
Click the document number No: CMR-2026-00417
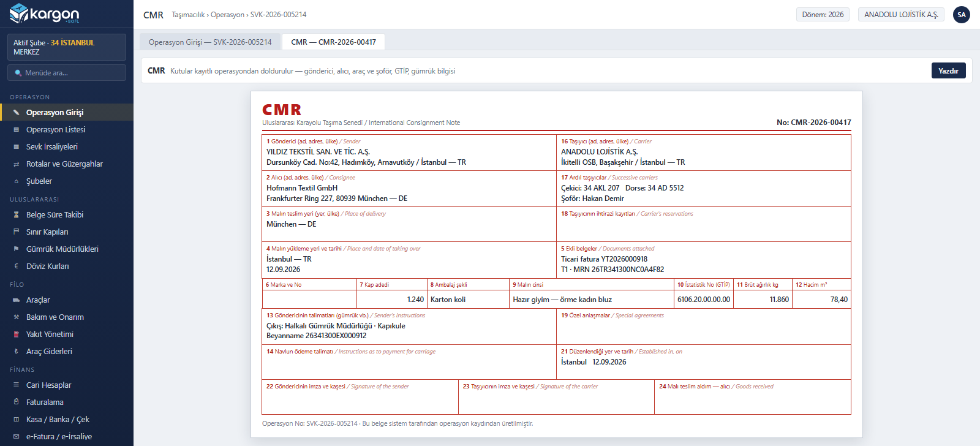[x=814, y=123]
